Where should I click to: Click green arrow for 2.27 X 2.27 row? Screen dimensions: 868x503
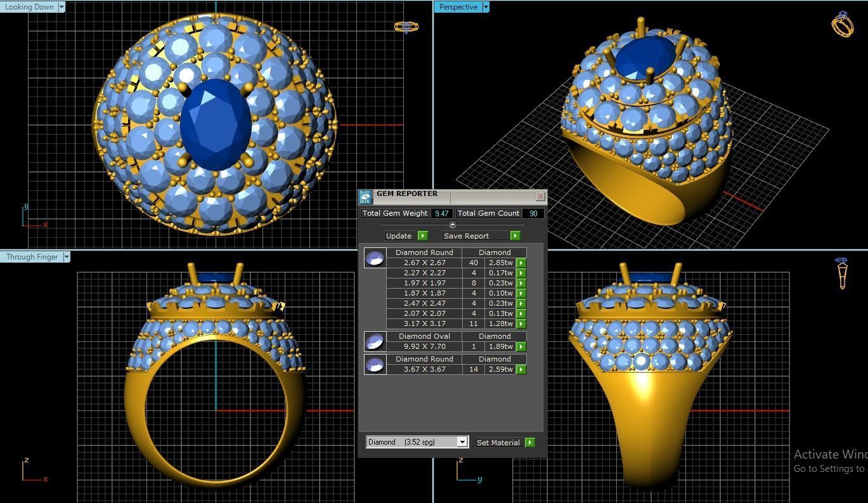(521, 273)
